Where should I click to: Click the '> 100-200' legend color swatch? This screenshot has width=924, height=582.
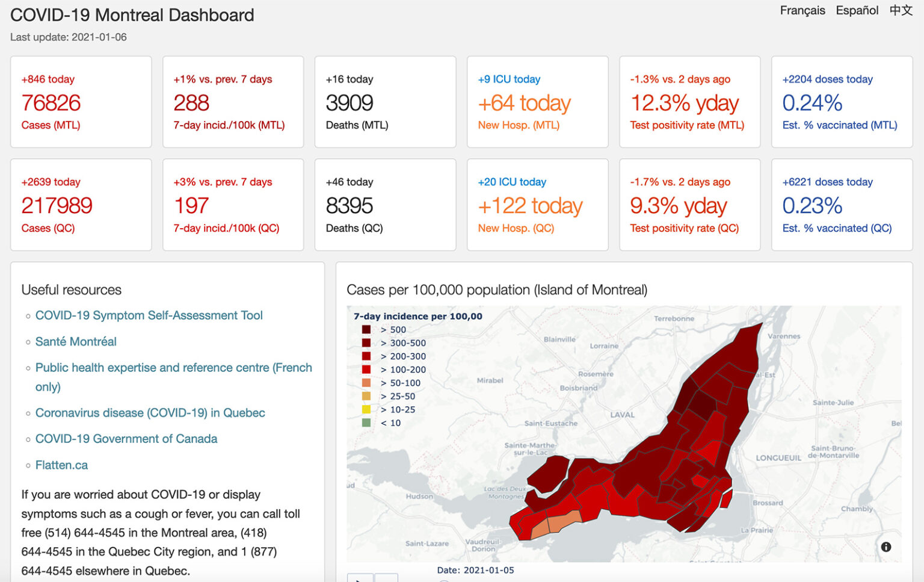pyautogui.click(x=366, y=370)
